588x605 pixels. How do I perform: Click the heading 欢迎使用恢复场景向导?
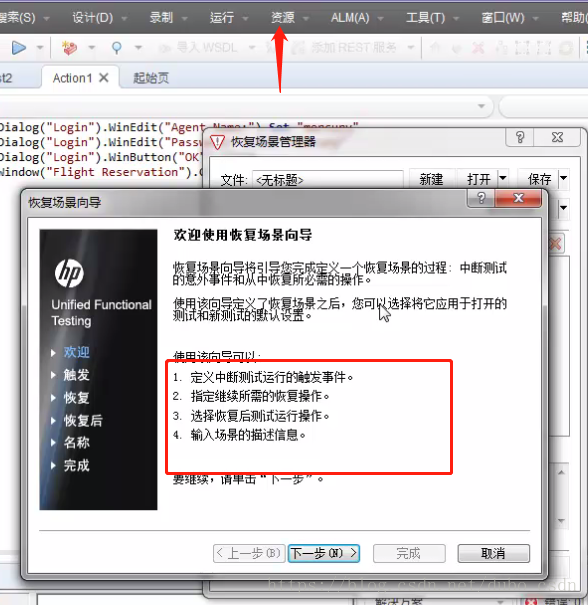point(243,235)
